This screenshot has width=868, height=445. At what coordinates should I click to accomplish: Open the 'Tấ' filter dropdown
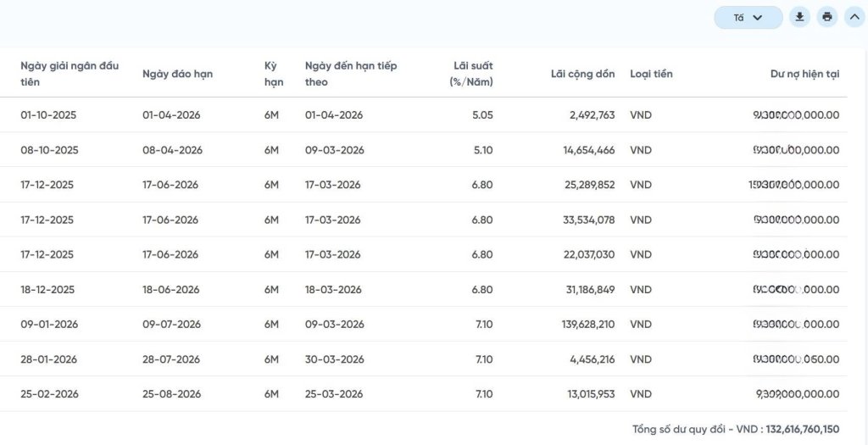748,18
